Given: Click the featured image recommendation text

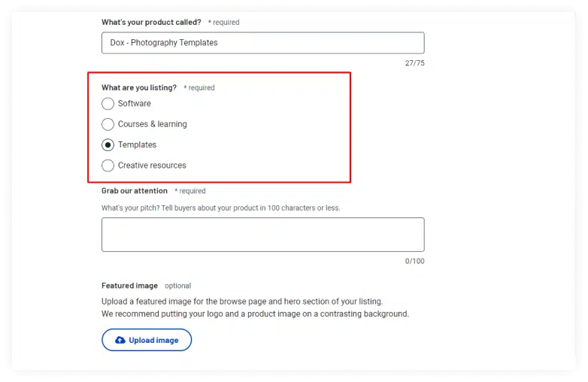Looking at the screenshot, I should coord(255,314).
